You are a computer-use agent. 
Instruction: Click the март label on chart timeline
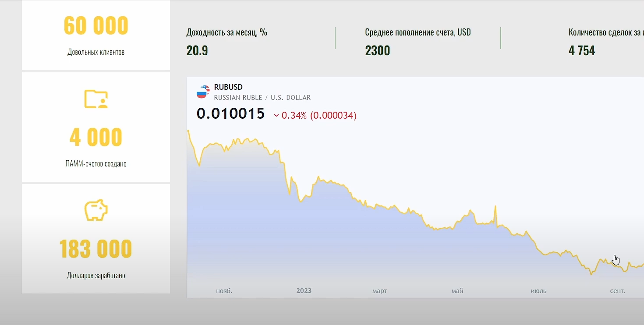click(x=379, y=291)
